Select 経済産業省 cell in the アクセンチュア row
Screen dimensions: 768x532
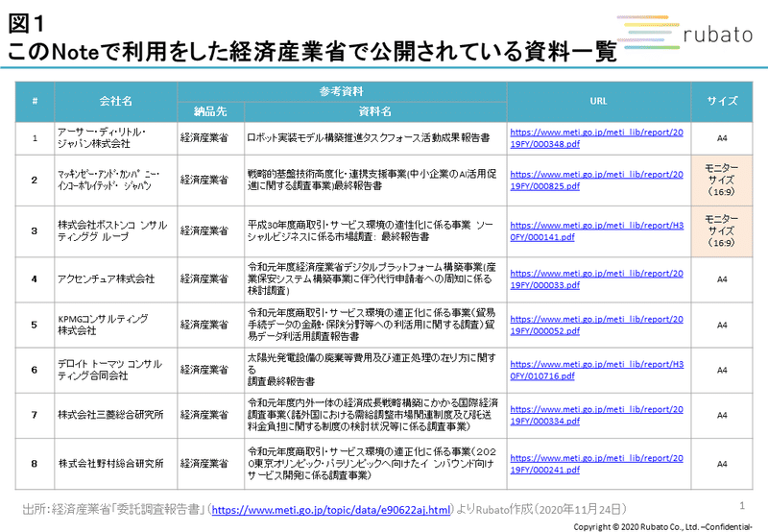[x=210, y=279]
